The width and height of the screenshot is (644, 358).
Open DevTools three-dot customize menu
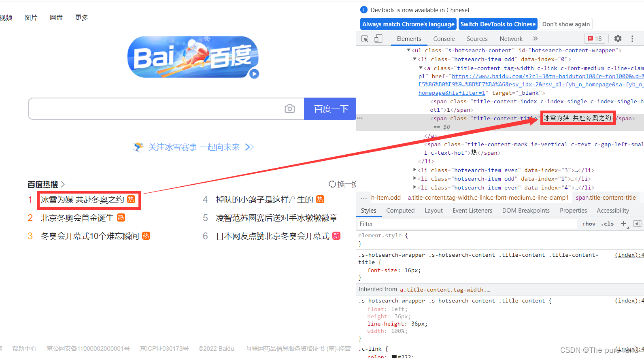click(x=632, y=38)
